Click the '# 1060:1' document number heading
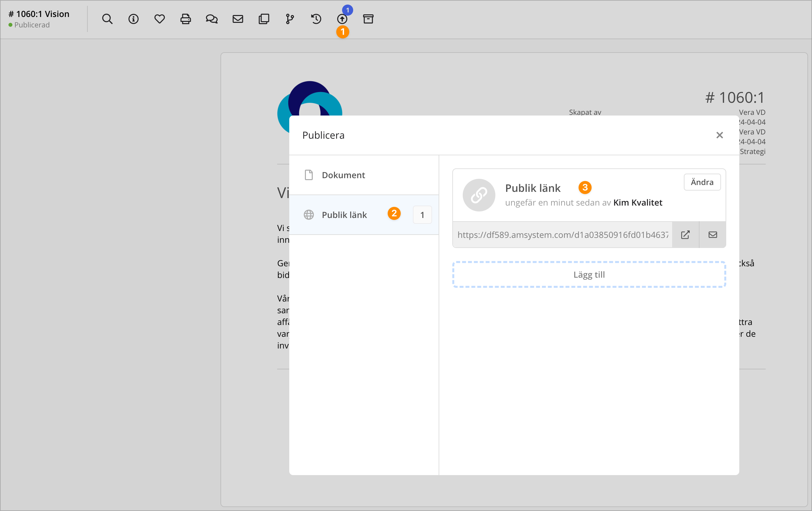This screenshot has width=812, height=511. [x=735, y=98]
